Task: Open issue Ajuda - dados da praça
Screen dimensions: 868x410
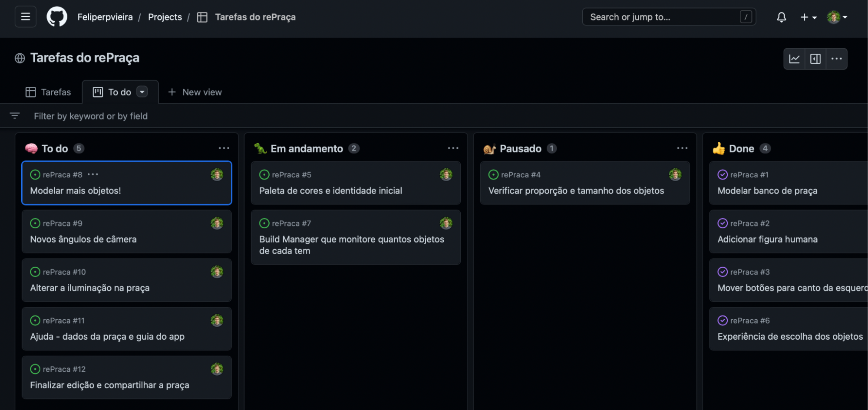Action: [x=107, y=336]
